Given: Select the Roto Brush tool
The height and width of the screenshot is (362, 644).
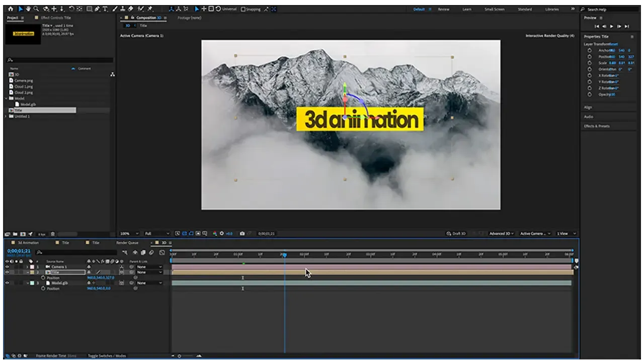Looking at the screenshot, I should tap(141, 9).
